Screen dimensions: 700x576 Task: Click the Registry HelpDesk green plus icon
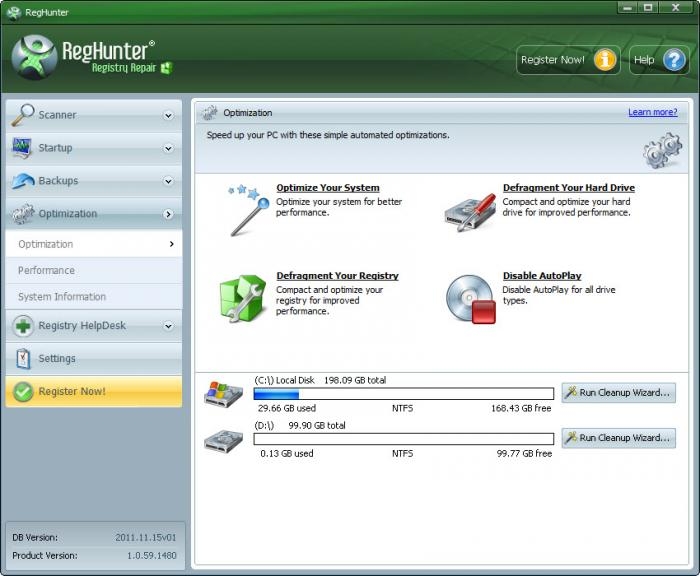pos(23,326)
